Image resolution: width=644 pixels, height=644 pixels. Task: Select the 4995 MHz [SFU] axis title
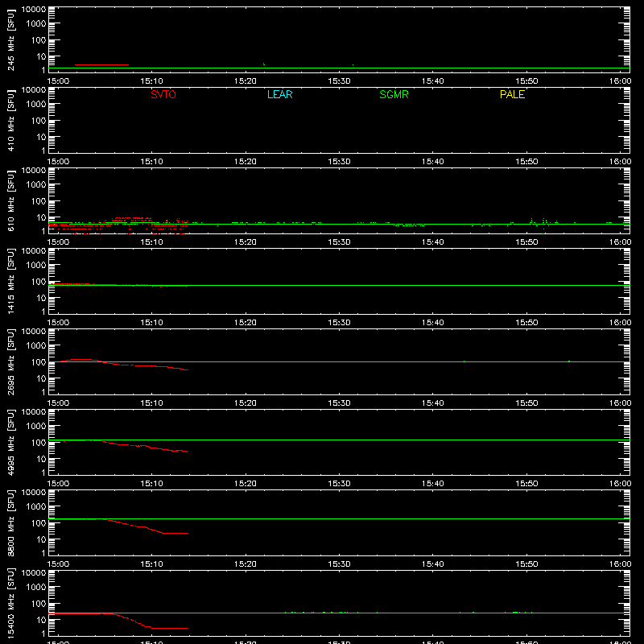tap(10, 442)
